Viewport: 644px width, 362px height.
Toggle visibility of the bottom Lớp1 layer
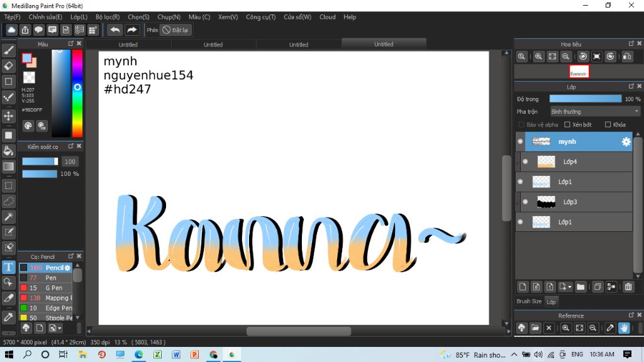coord(520,222)
